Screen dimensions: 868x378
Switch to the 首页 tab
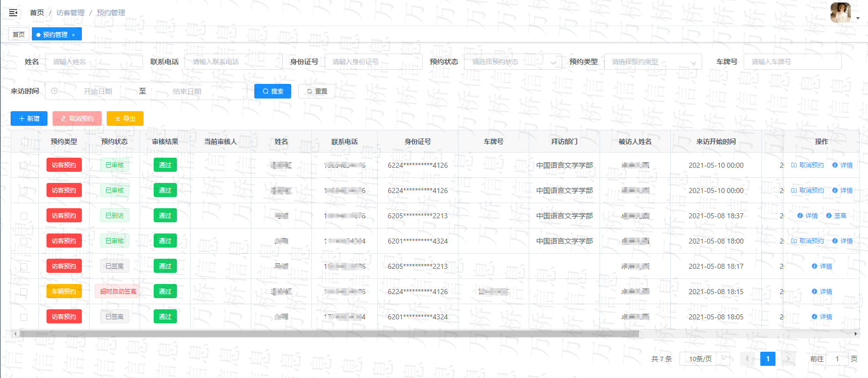[x=19, y=35]
